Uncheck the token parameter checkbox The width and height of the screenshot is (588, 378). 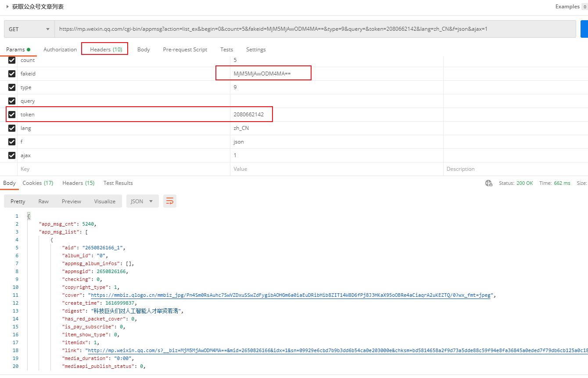pos(12,115)
